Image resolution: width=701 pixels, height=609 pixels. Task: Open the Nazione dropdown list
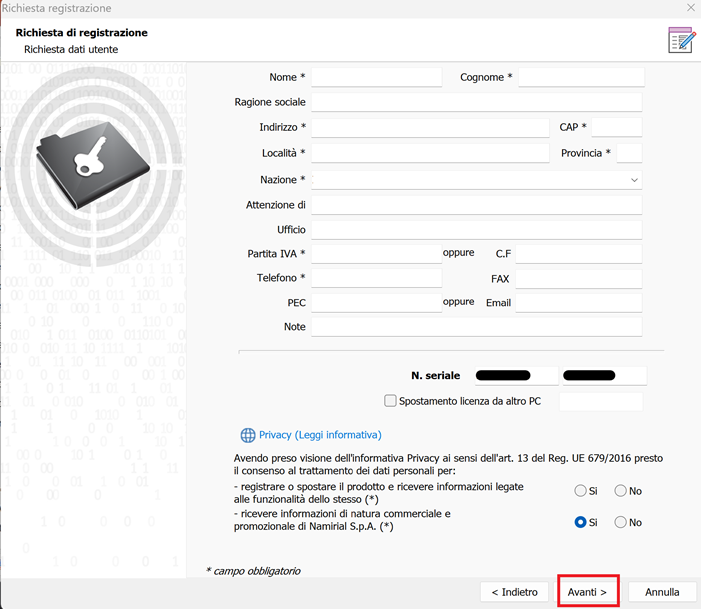tap(634, 180)
